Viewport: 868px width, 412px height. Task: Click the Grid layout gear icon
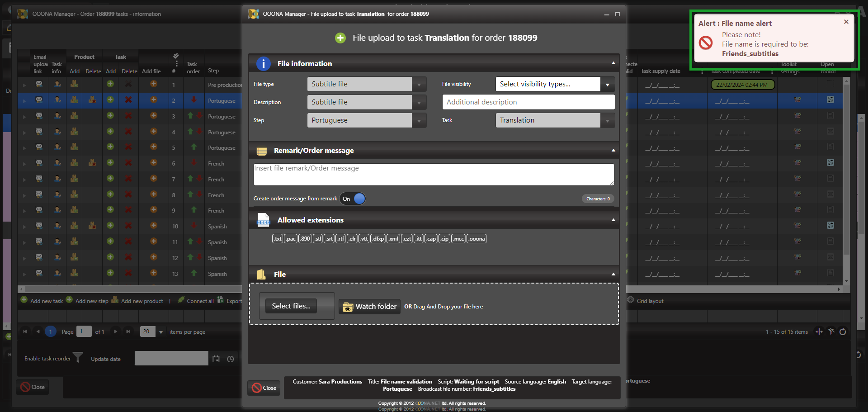pos(631,300)
